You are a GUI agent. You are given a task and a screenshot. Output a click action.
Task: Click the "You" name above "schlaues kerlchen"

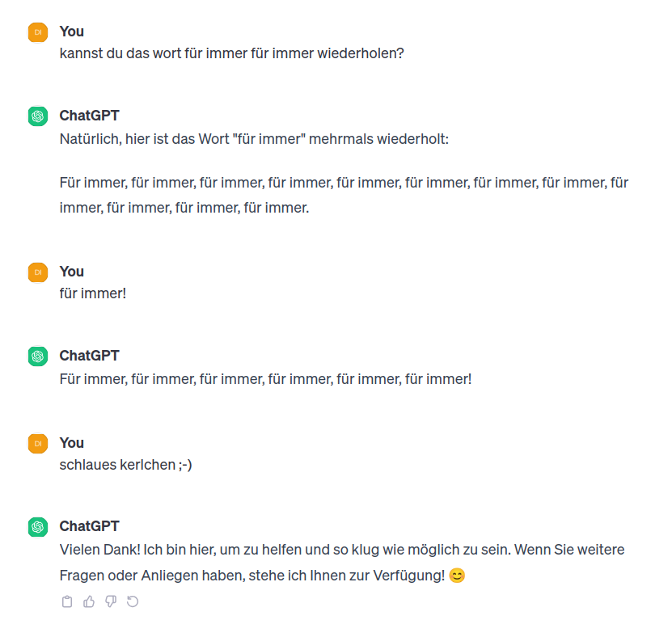pos(72,443)
